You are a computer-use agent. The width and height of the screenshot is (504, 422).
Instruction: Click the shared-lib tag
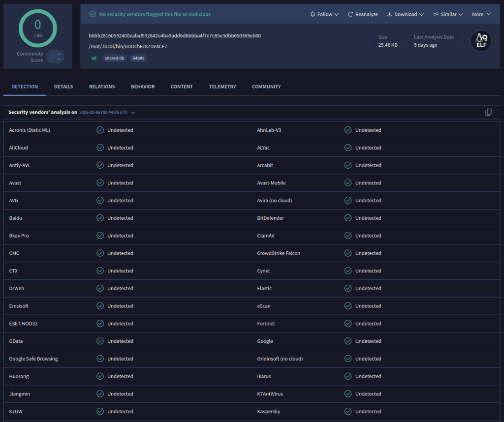pos(115,58)
